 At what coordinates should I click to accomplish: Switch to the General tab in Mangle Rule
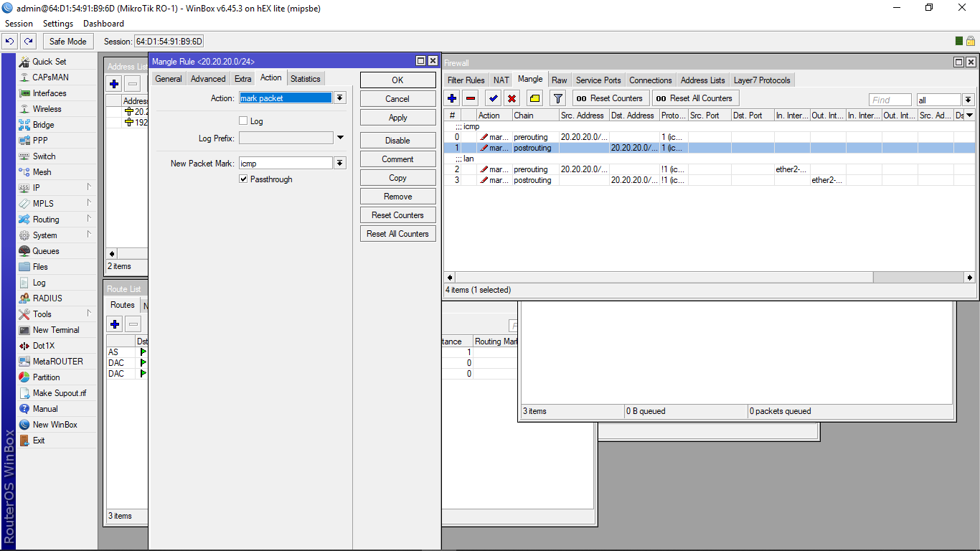[169, 79]
